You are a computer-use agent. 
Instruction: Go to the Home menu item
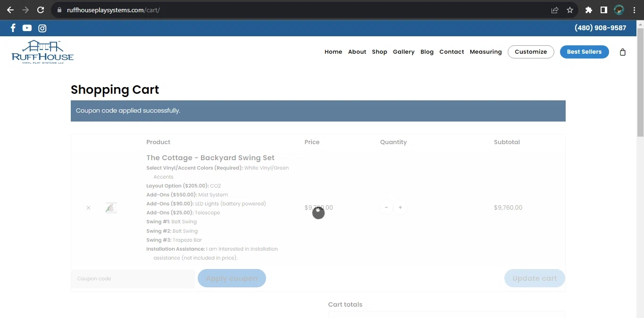point(333,52)
